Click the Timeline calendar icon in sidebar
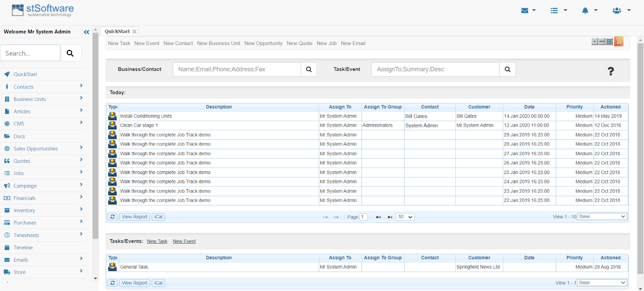644x291 pixels. [7, 248]
